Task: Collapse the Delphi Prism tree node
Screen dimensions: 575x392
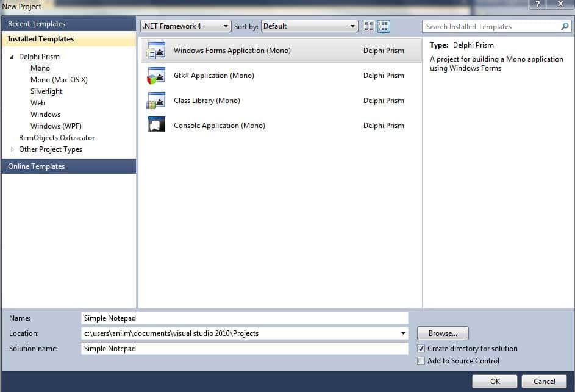Action: pos(12,57)
